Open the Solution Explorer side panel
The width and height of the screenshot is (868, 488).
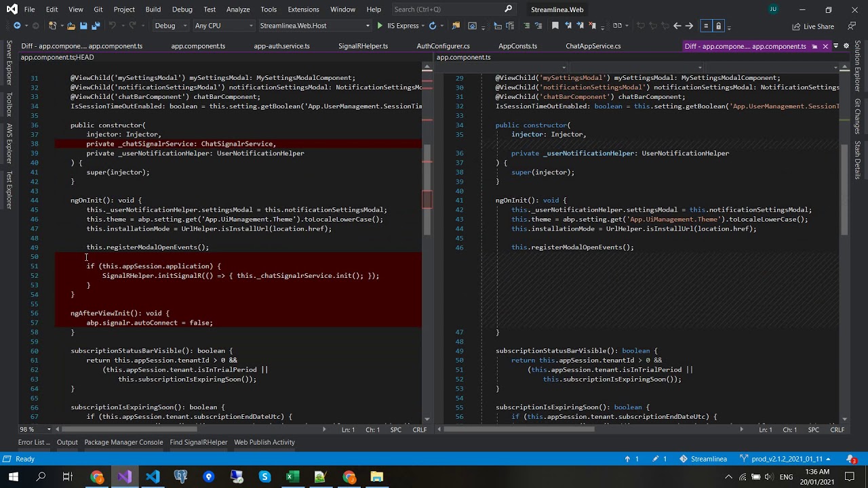[857, 65]
